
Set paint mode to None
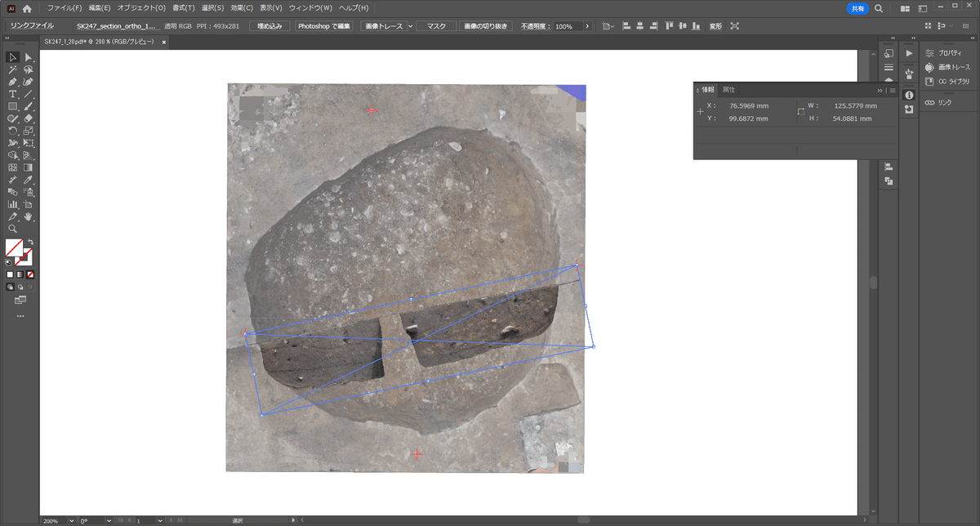tap(30, 274)
